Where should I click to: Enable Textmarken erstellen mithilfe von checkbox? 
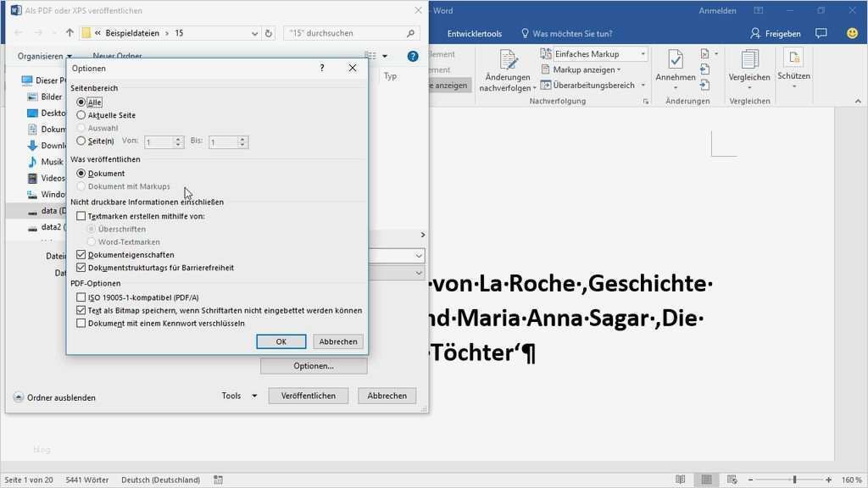pyautogui.click(x=81, y=216)
